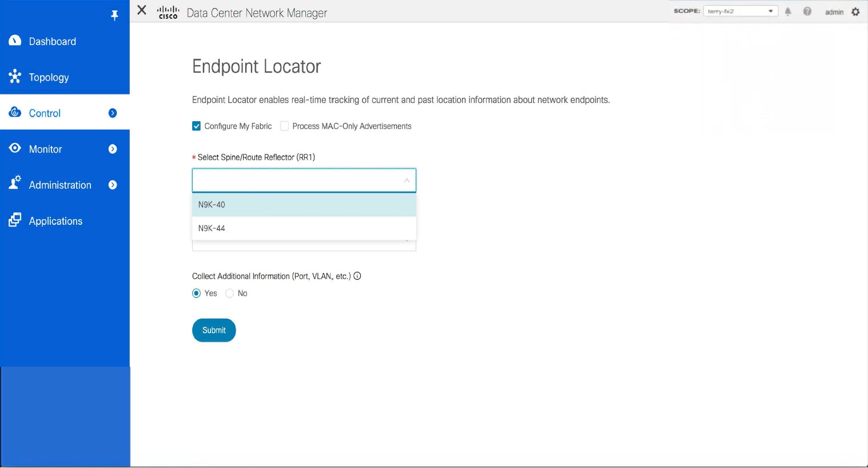Screen dimensions: 868x468
Task: Open the Administration menu item
Action: pyautogui.click(x=65, y=185)
